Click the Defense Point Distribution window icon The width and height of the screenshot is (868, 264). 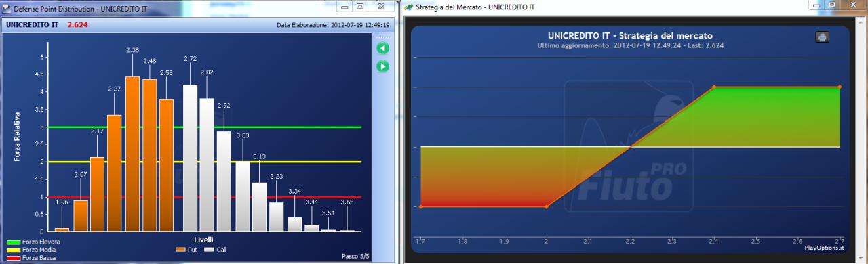(x=7, y=7)
